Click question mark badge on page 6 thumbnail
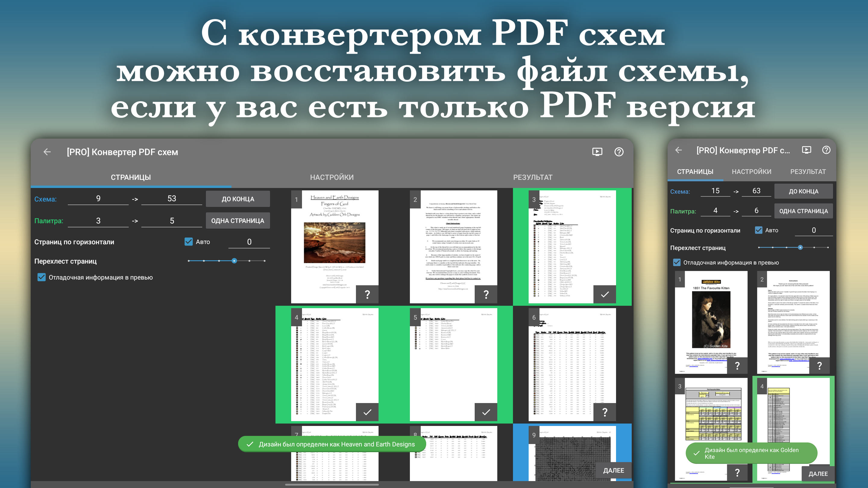The height and width of the screenshot is (488, 868). 605,412
